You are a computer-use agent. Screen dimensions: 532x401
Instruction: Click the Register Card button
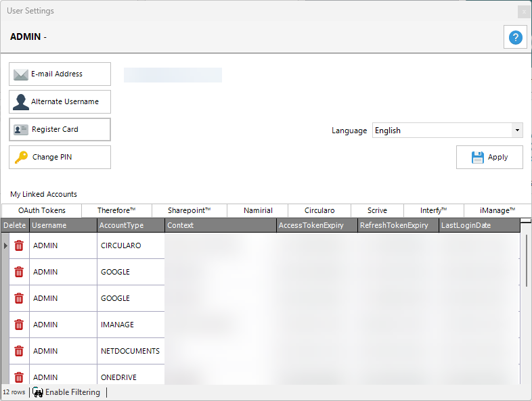(60, 129)
